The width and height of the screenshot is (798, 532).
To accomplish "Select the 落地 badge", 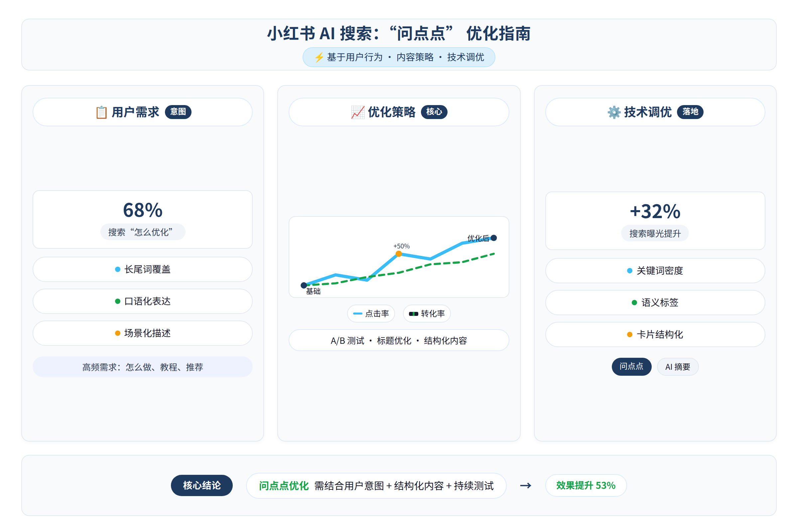I will click(690, 112).
